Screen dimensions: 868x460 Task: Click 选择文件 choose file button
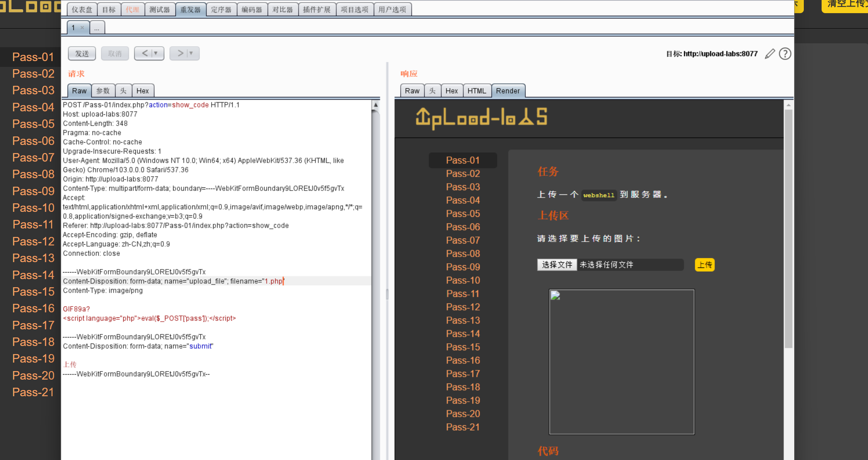coord(557,265)
